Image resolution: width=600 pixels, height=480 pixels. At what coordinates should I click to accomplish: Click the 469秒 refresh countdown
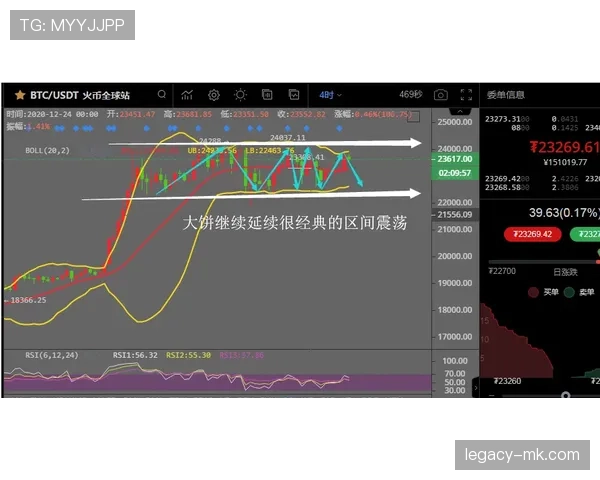pos(411,95)
